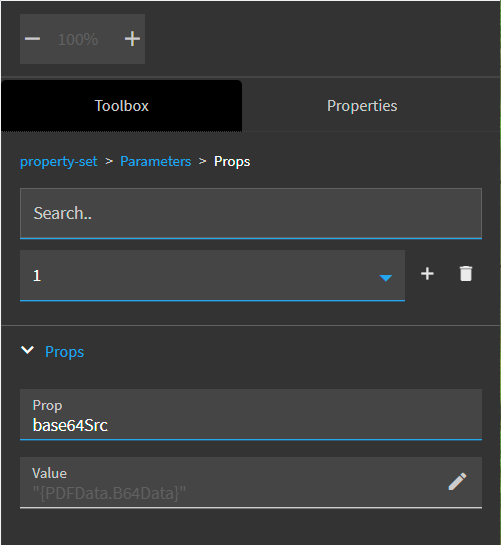Click the Props section heading
Viewport: 501px width, 545px height.
tap(65, 352)
